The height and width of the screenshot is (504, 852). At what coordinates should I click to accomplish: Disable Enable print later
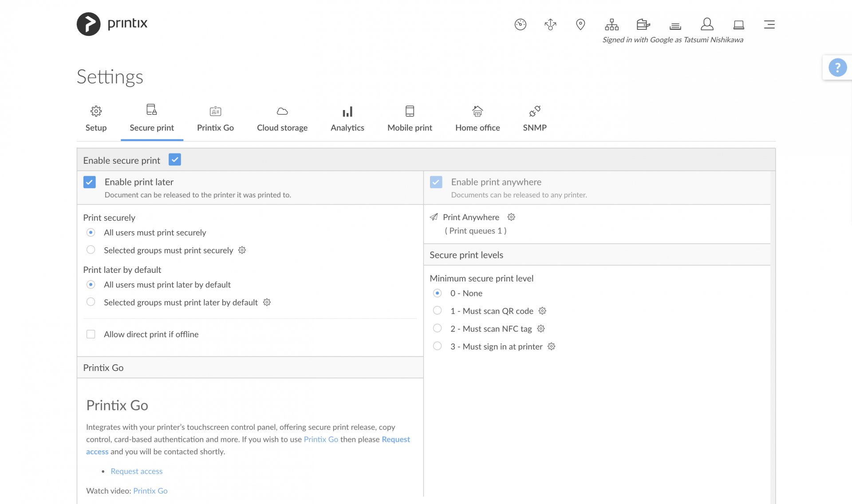click(90, 182)
